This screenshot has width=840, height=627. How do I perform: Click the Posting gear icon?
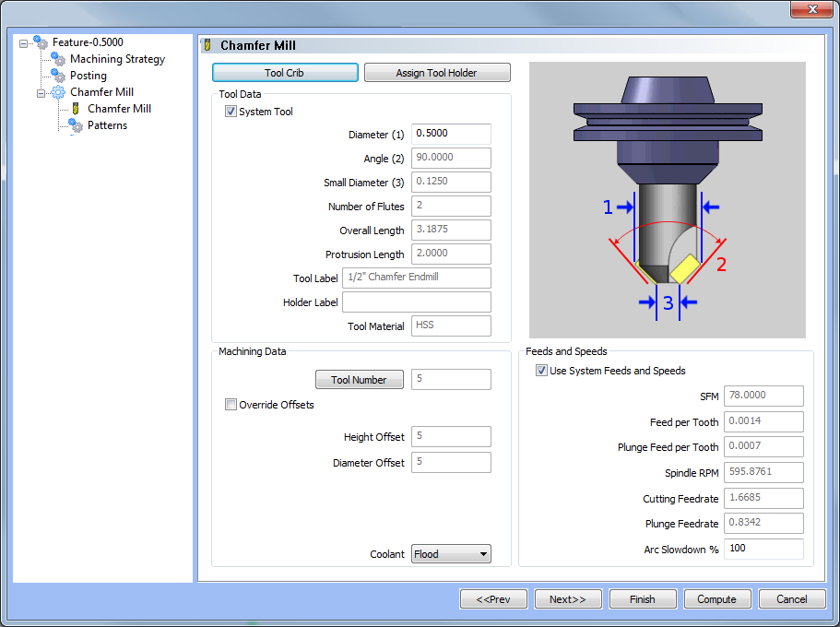click(x=58, y=76)
